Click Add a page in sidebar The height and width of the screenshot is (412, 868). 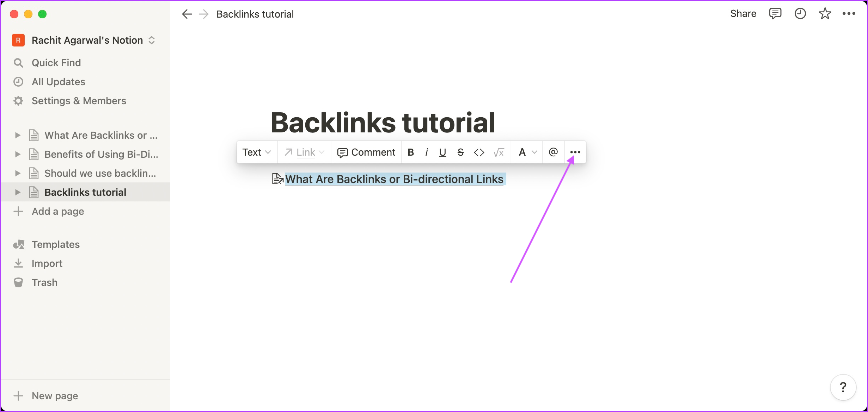[x=57, y=211]
